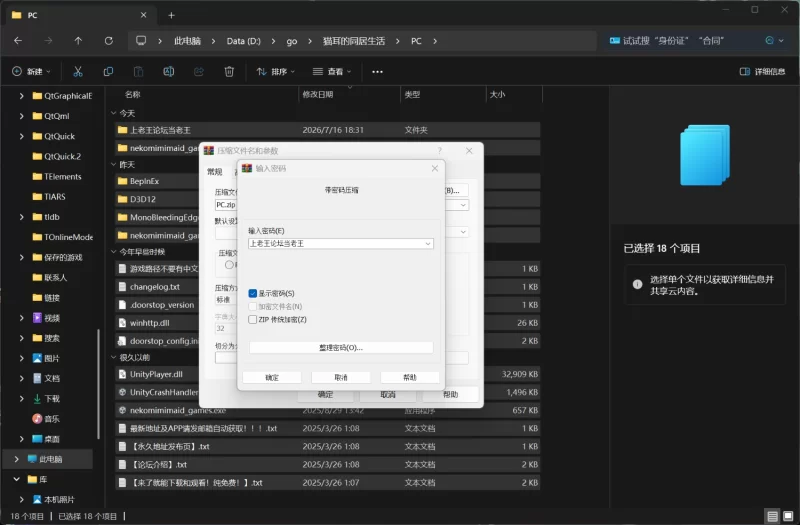Screen dimensions: 800x525
Task: Click the 常规 tab in archive parameters dialog
Action: click(x=215, y=171)
